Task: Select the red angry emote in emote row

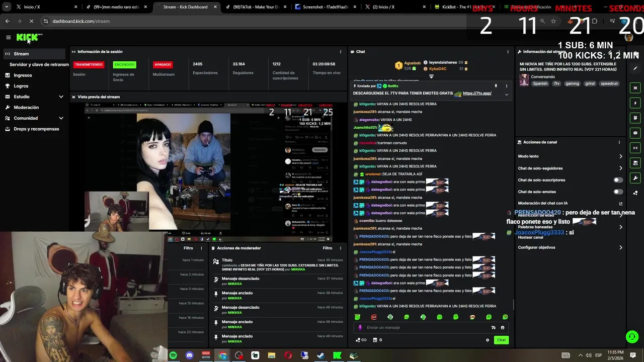Action: (374, 317)
